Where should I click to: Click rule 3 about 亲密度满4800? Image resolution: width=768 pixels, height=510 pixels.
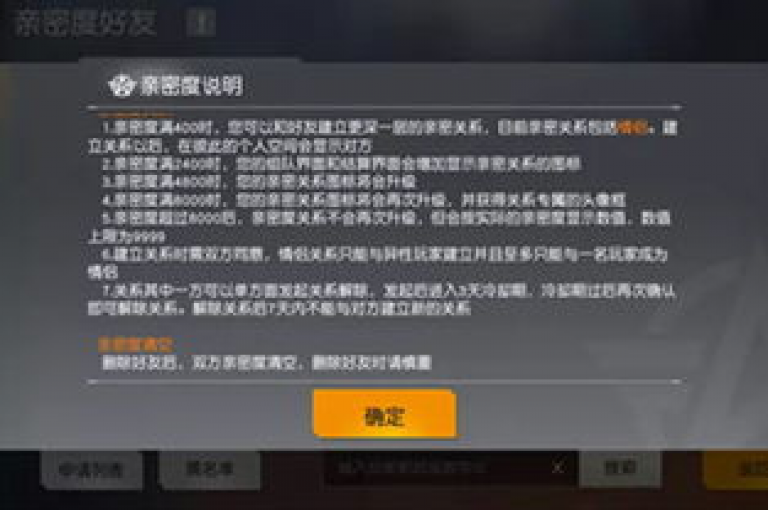coord(259,182)
